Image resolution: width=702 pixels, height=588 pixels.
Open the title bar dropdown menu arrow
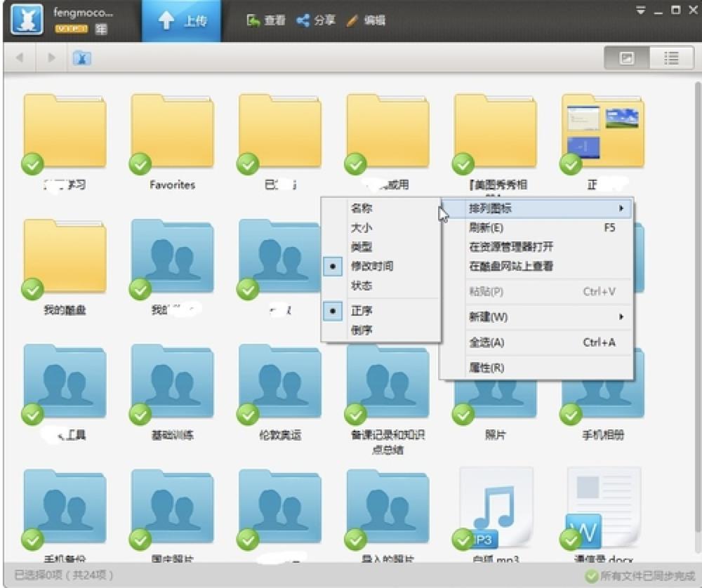pyautogui.click(x=640, y=10)
